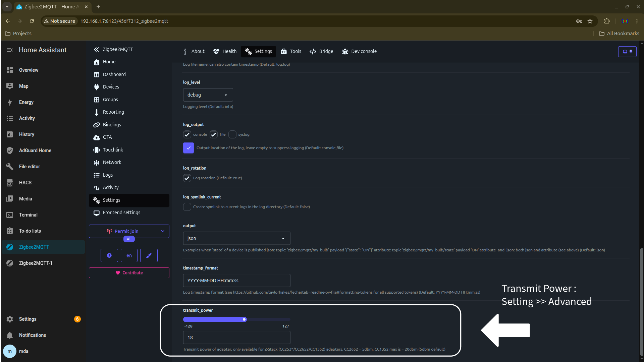Image resolution: width=644 pixels, height=362 pixels.
Task: Open File editor wrench icon
Action: point(10,167)
